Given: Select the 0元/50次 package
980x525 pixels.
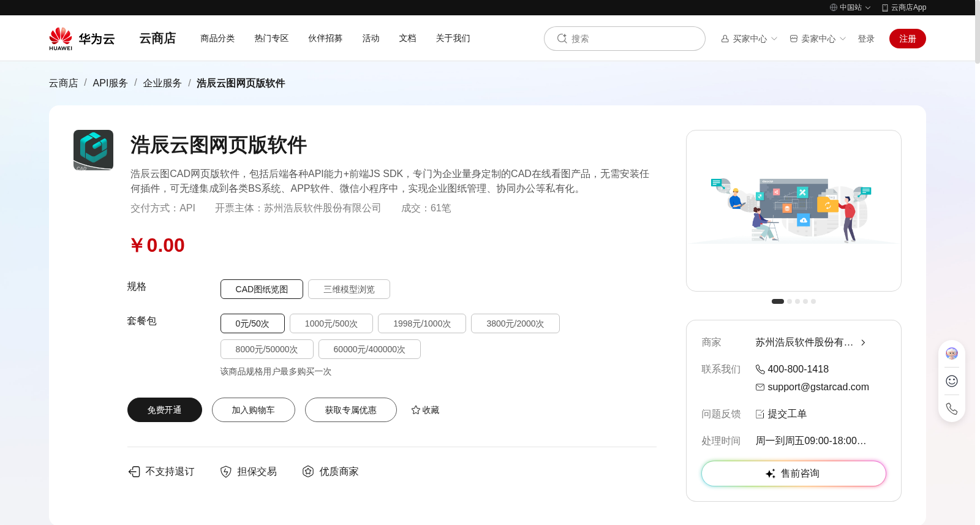Looking at the screenshot, I should [x=252, y=323].
